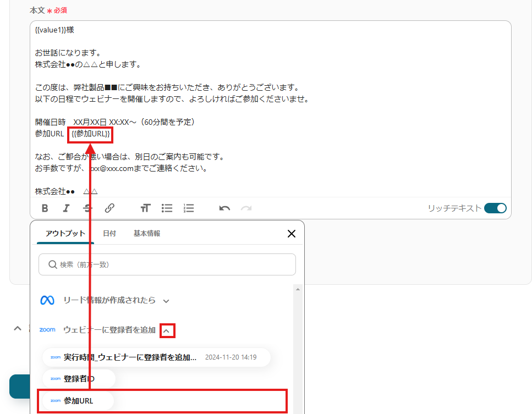Open the 日付 tab
Viewport: 532px width, 414px height.
click(109, 233)
